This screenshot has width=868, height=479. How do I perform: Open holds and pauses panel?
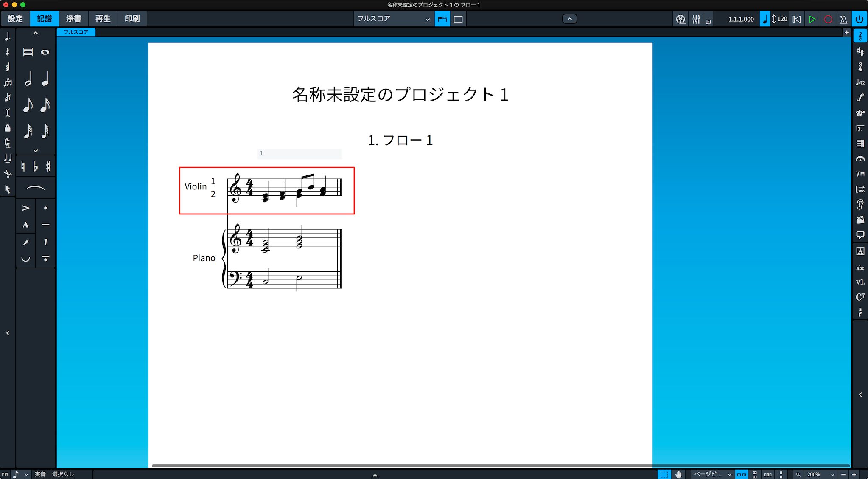(x=860, y=159)
